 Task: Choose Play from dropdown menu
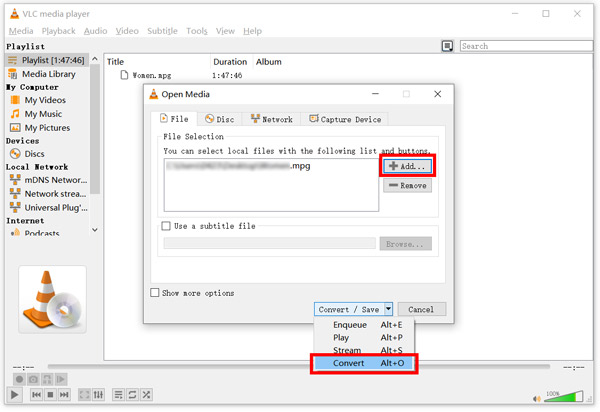coord(364,337)
